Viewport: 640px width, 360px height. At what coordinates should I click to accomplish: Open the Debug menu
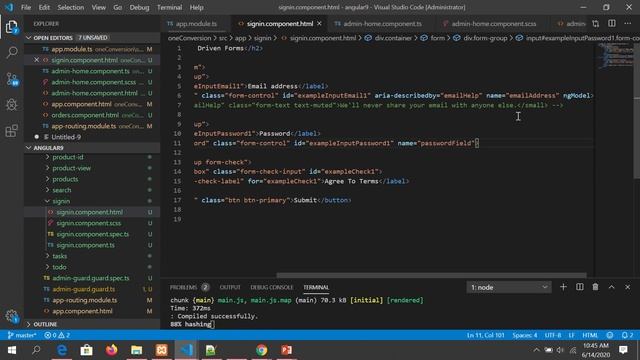pos(139,7)
